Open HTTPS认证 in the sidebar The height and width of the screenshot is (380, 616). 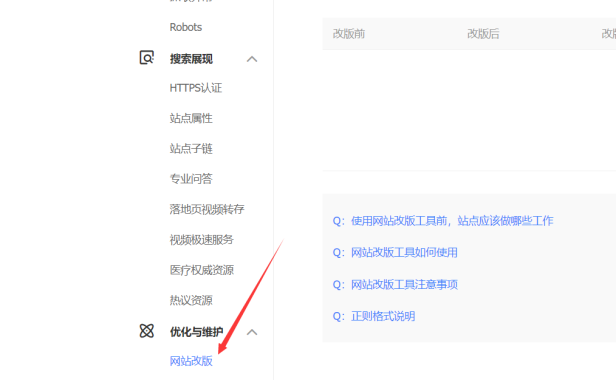tap(196, 88)
